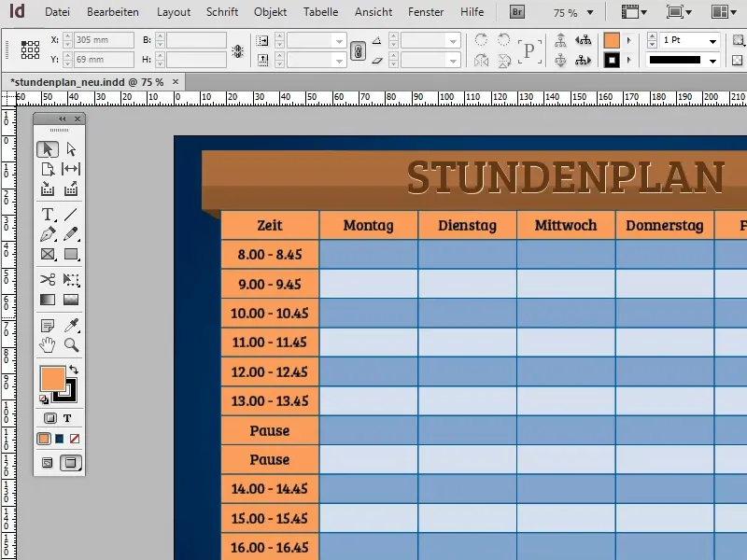Select the Rectangle tool

[x=71, y=254]
